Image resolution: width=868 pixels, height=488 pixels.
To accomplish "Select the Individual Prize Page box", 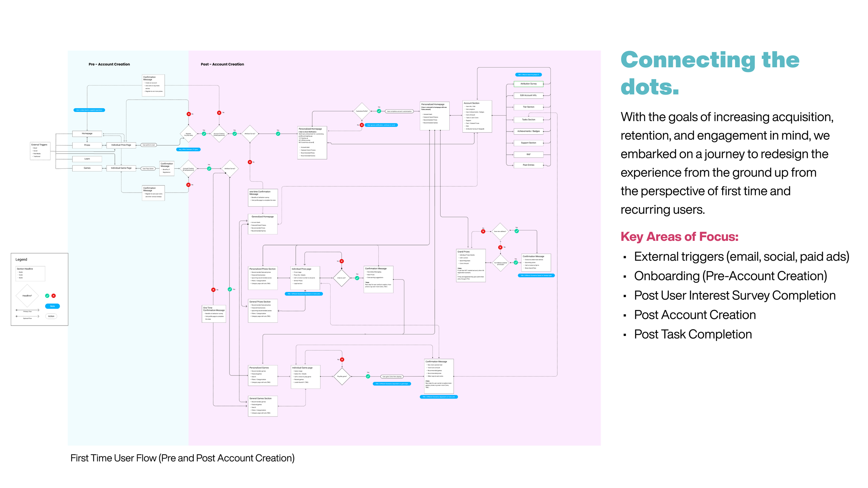I will (121, 145).
